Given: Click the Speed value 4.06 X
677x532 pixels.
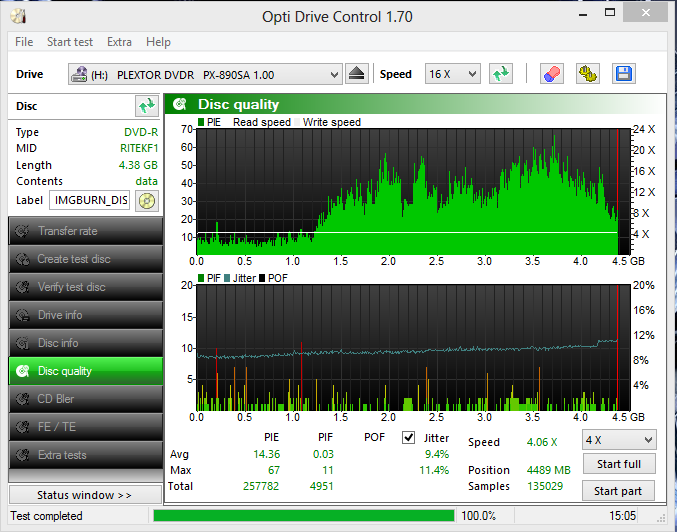Looking at the screenshot, I should (542, 442).
